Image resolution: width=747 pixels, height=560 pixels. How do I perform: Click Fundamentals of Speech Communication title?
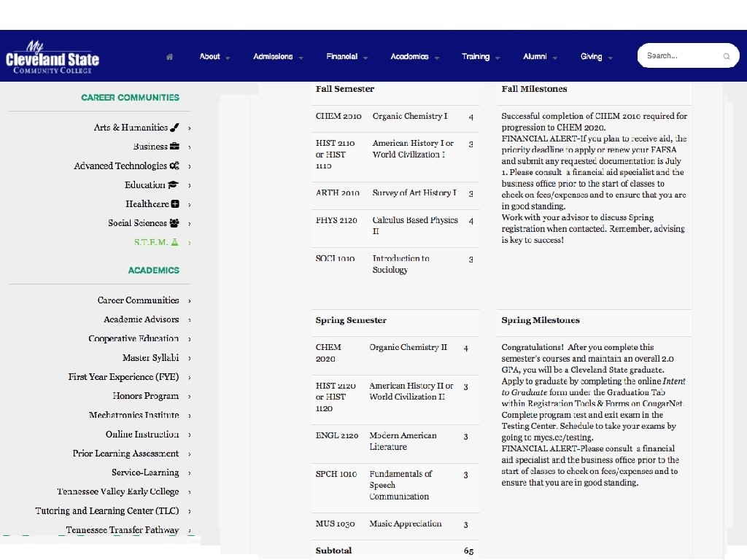400,485
